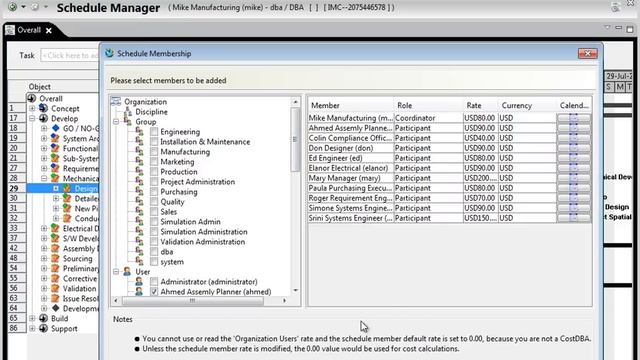Check the Production group box

coord(154,172)
